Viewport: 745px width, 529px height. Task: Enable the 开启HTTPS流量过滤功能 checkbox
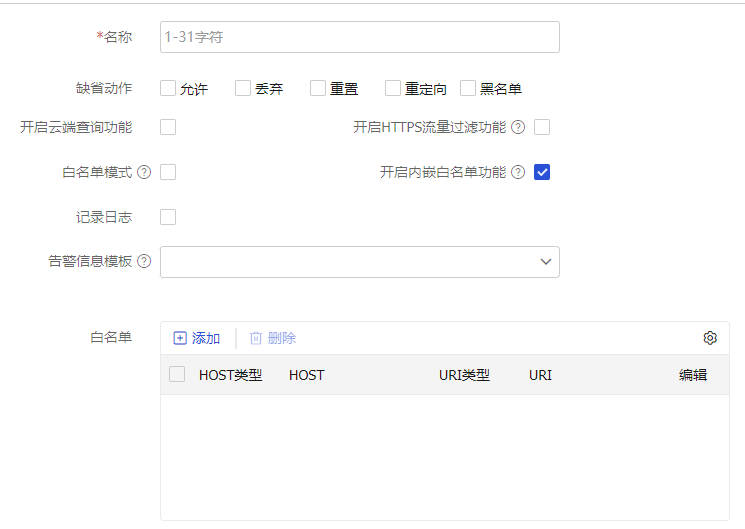(542, 127)
